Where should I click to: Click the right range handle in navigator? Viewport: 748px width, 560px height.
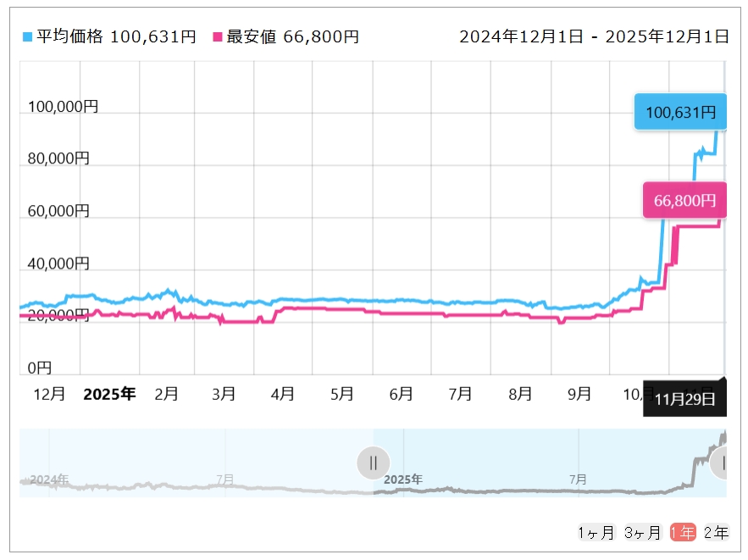click(723, 463)
